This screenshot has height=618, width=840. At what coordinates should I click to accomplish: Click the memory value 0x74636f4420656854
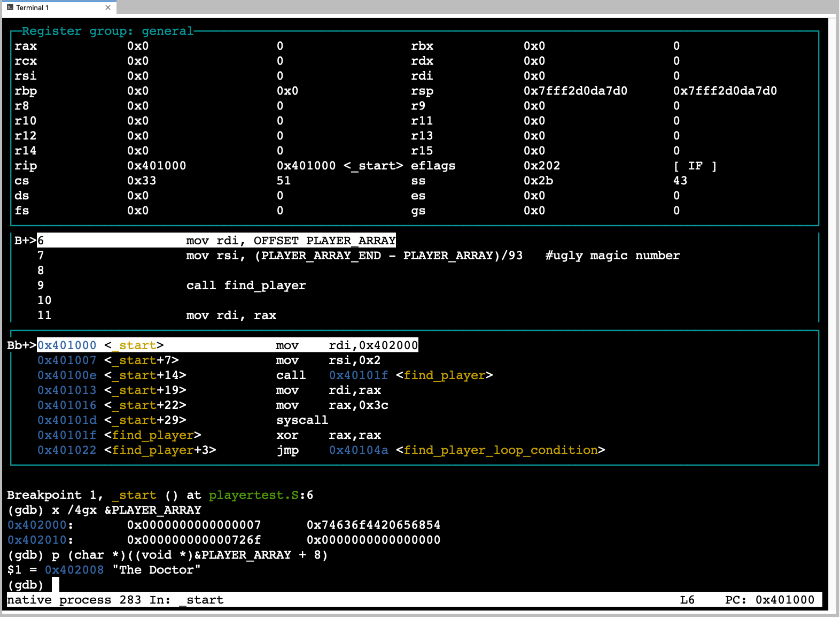pyautogui.click(x=374, y=525)
